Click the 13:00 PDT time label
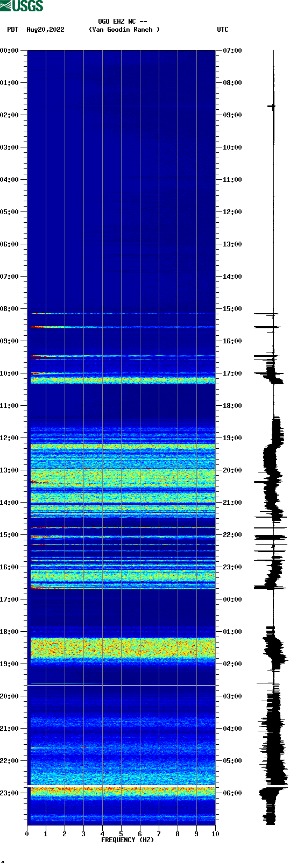297x868 pixels. 9,470
